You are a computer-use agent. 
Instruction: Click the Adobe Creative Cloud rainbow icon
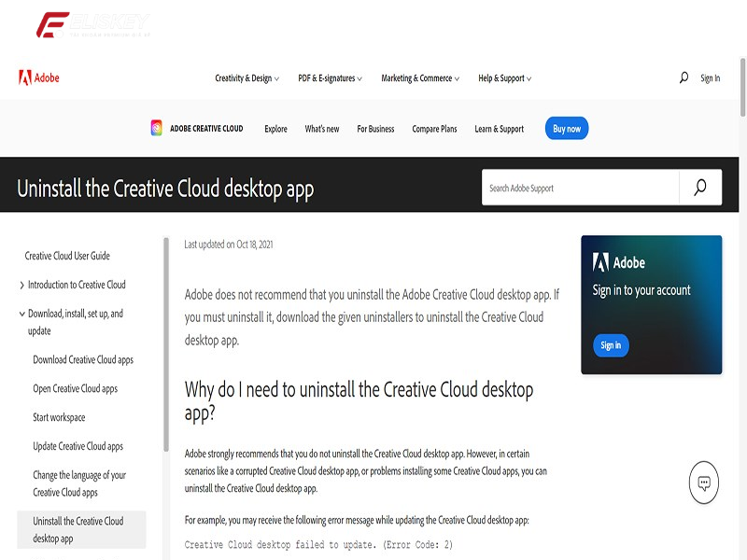[156, 128]
